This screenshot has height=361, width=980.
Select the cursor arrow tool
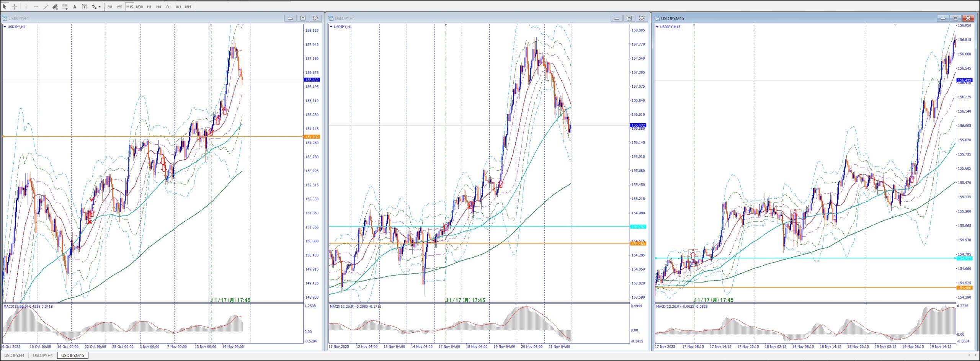(5, 7)
